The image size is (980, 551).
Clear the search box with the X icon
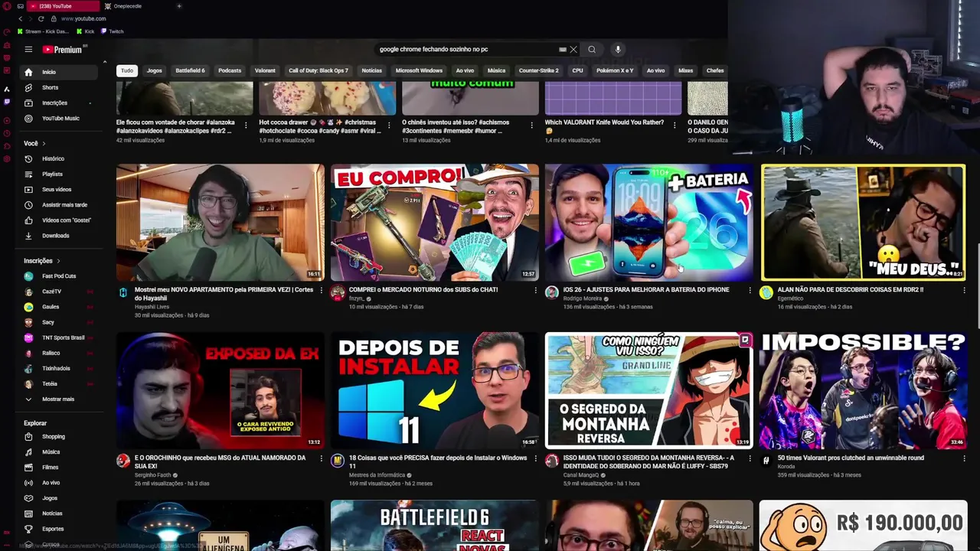(573, 50)
